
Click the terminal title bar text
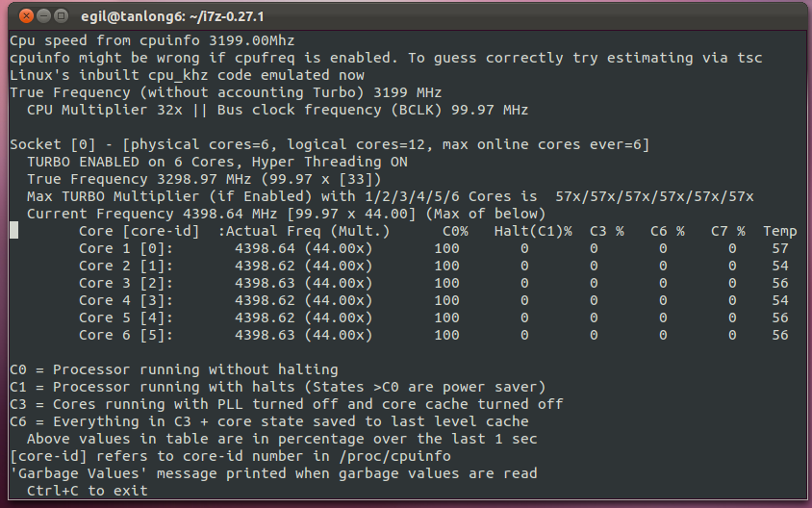coord(172,16)
